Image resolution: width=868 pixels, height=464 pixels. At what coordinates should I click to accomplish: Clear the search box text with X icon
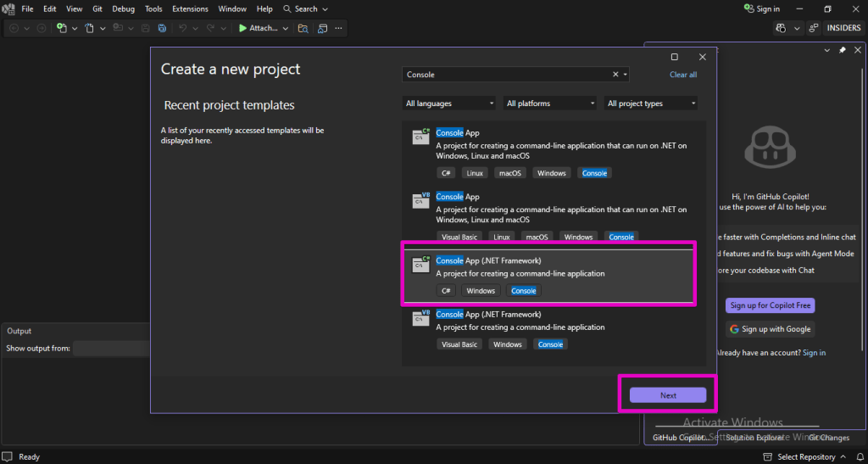(x=616, y=75)
